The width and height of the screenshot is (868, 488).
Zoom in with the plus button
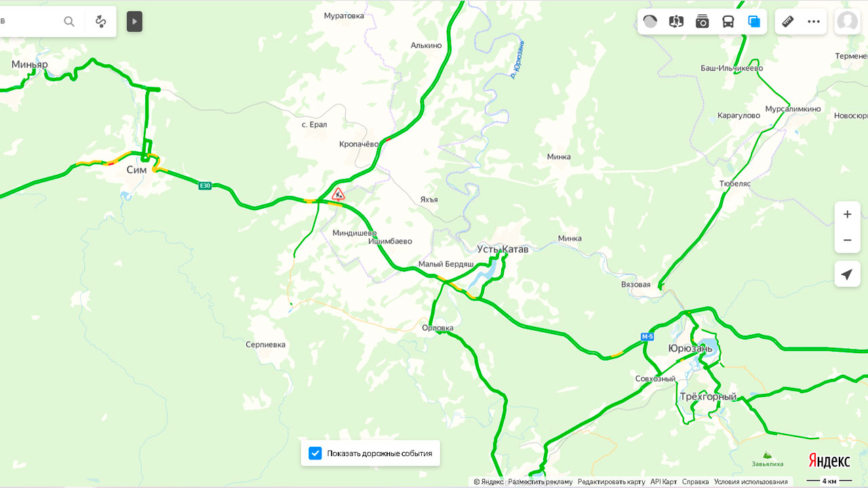tap(847, 214)
